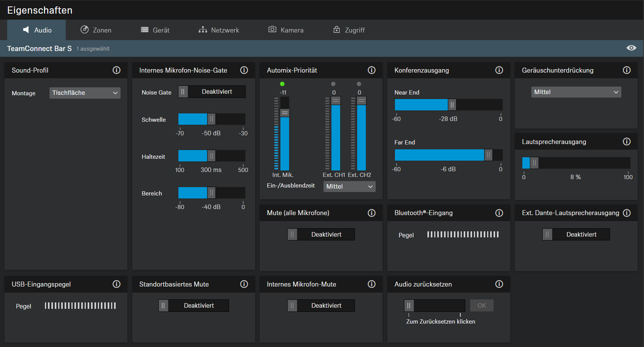This screenshot has width=644, height=347.
Task: Show info for Bluetooth-Eingang
Action: coord(499,213)
